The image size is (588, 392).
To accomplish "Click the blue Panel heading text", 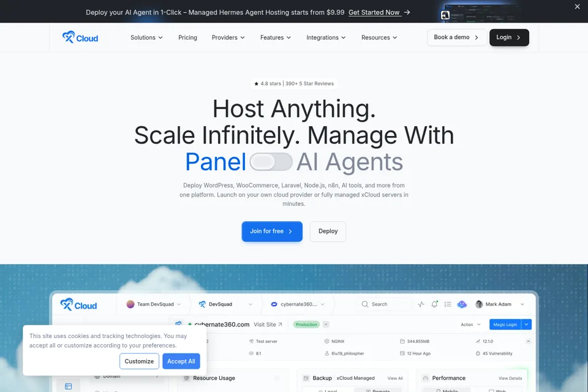I will pos(216,162).
